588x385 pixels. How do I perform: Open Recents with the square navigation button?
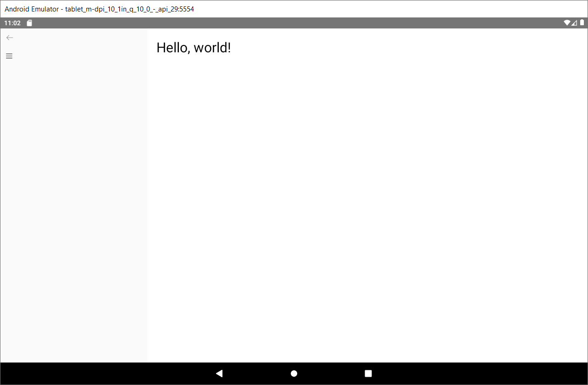click(x=368, y=373)
